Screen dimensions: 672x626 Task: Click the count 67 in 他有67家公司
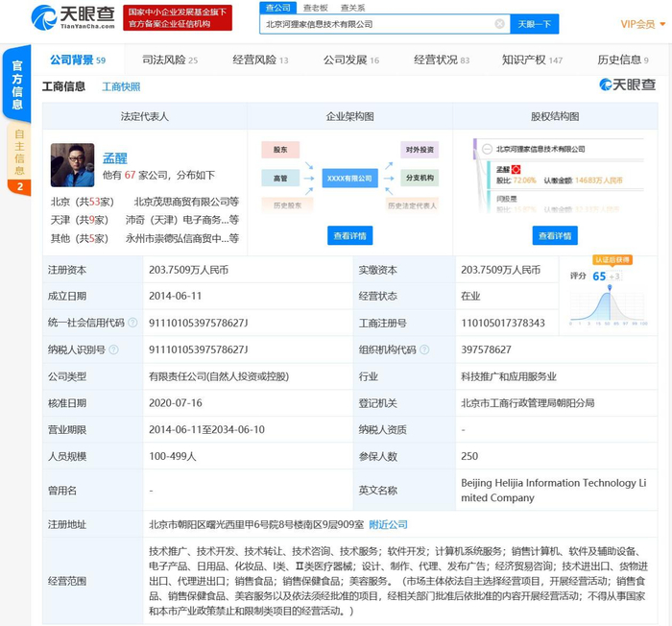(x=130, y=175)
